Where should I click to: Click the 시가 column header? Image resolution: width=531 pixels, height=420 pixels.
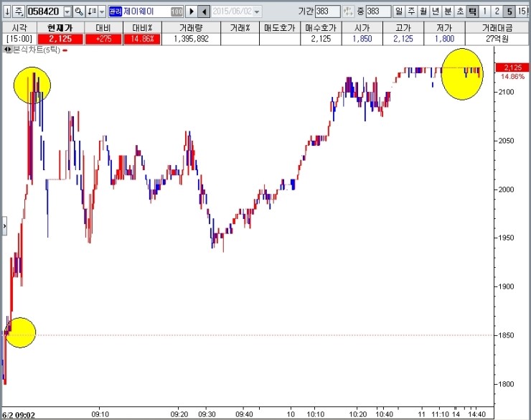362,27
